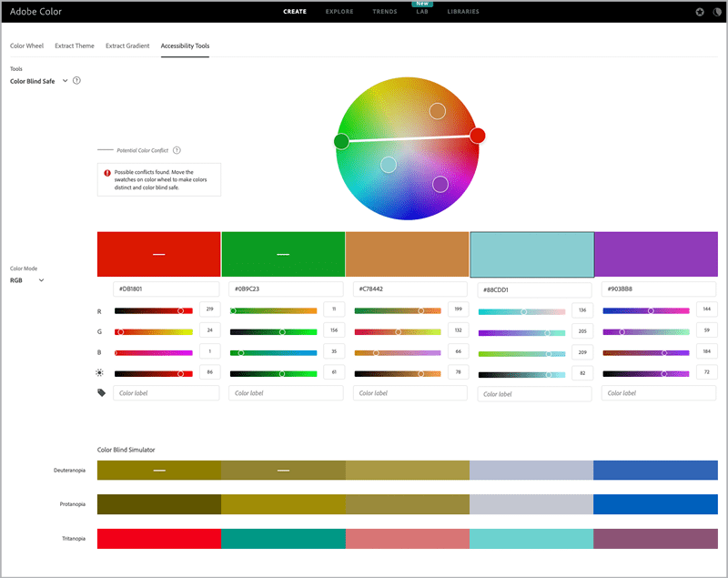This screenshot has height=578, width=728.
Task: Click the #903BB8 hex input field
Action: pos(659,289)
